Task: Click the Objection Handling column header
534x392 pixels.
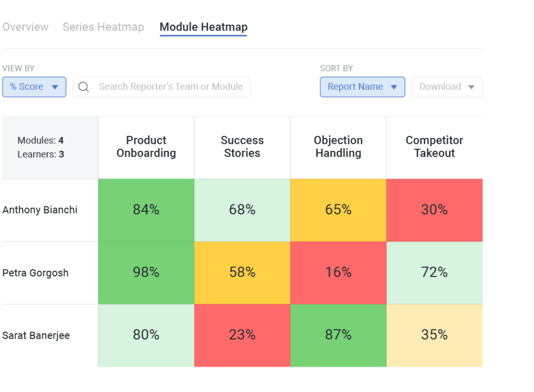Action: point(338,147)
